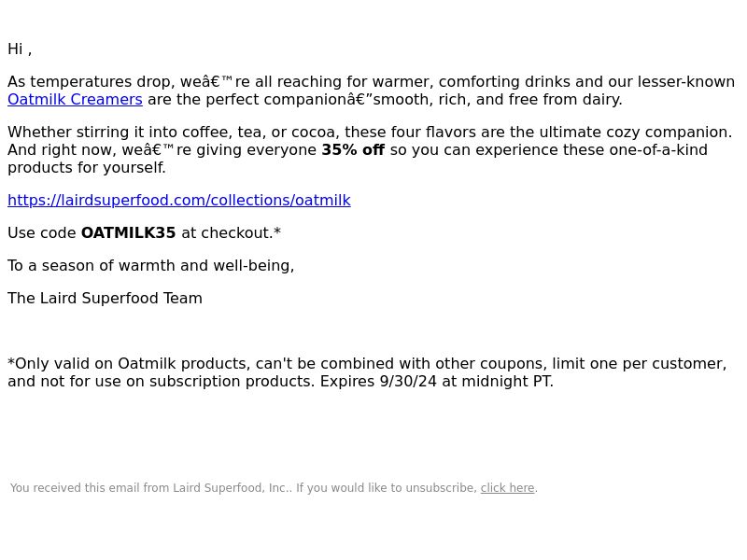Open the lairdsuperfood.com oatmilk collection URL

pos(179,201)
